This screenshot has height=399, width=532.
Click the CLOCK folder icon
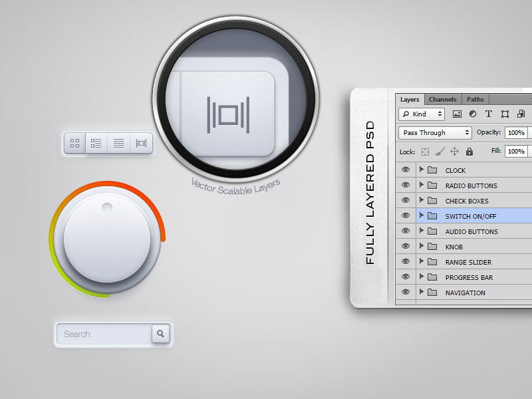[x=432, y=170]
